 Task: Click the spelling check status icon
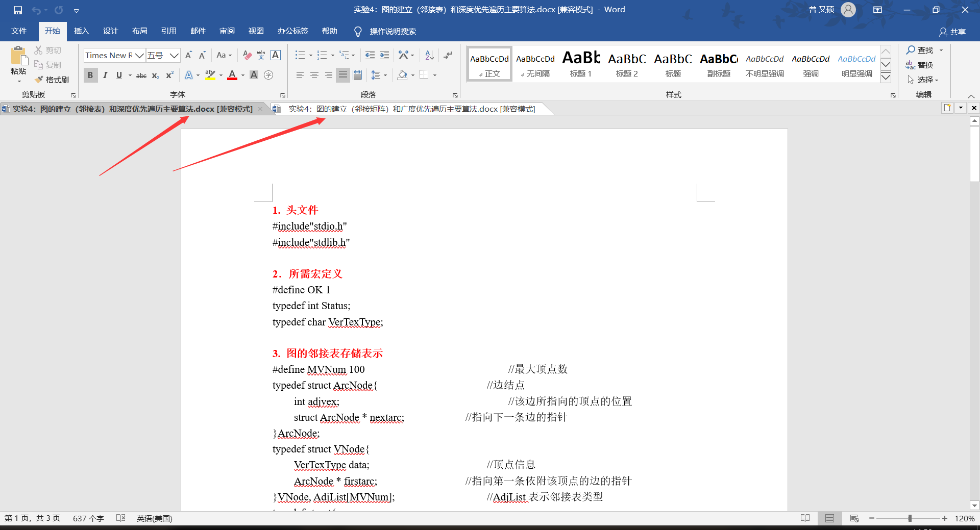(x=121, y=518)
